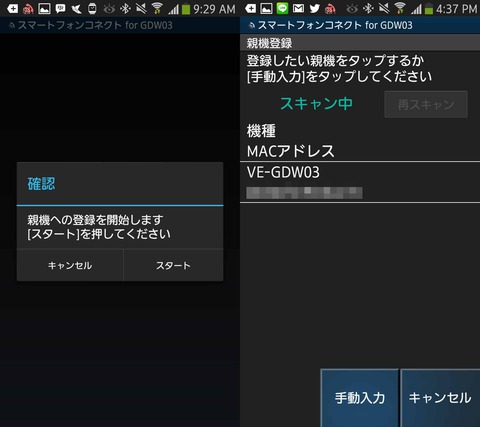The width and height of the screenshot is (480, 427).
Task: Tap the Bluetooth icon in right status bar
Action: (368, 8)
